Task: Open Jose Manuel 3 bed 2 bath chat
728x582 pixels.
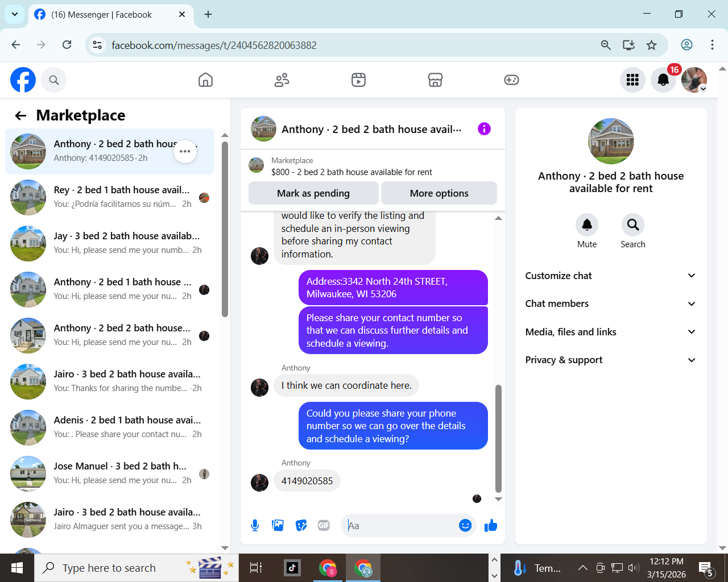Action: pyautogui.click(x=110, y=473)
